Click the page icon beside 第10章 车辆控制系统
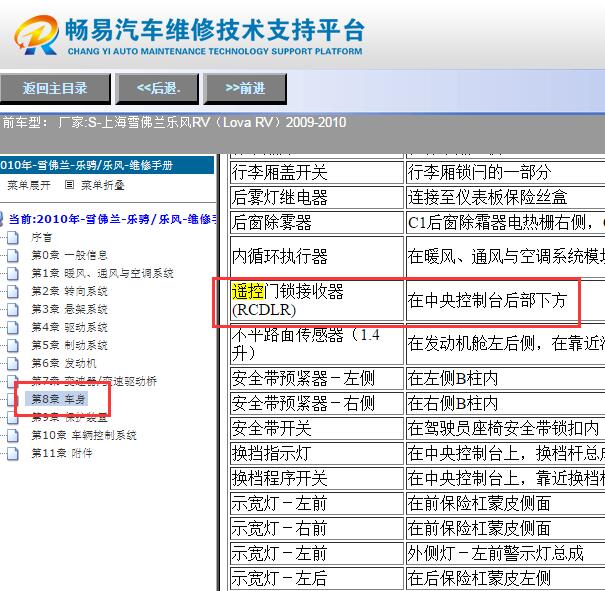 pos(13,436)
